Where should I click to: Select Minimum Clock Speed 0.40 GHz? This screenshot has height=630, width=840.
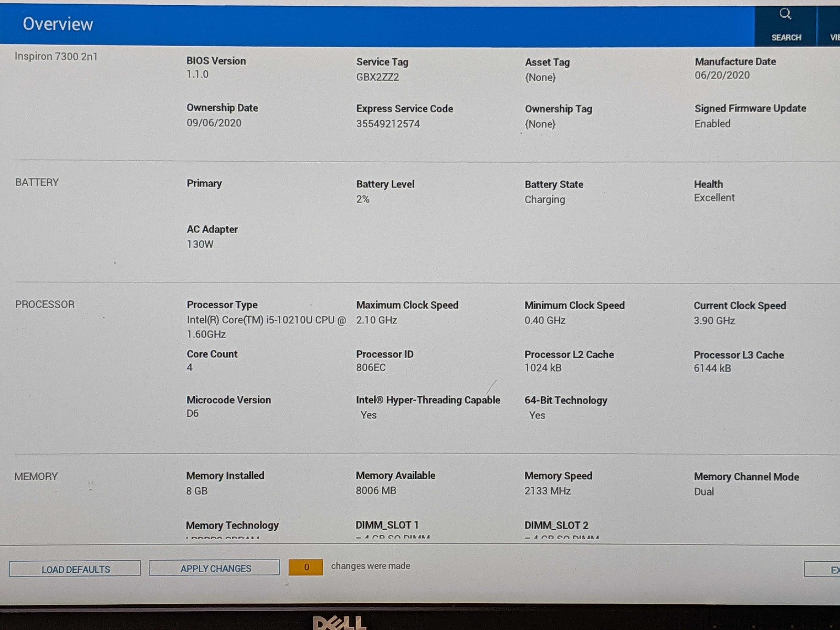(544, 320)
